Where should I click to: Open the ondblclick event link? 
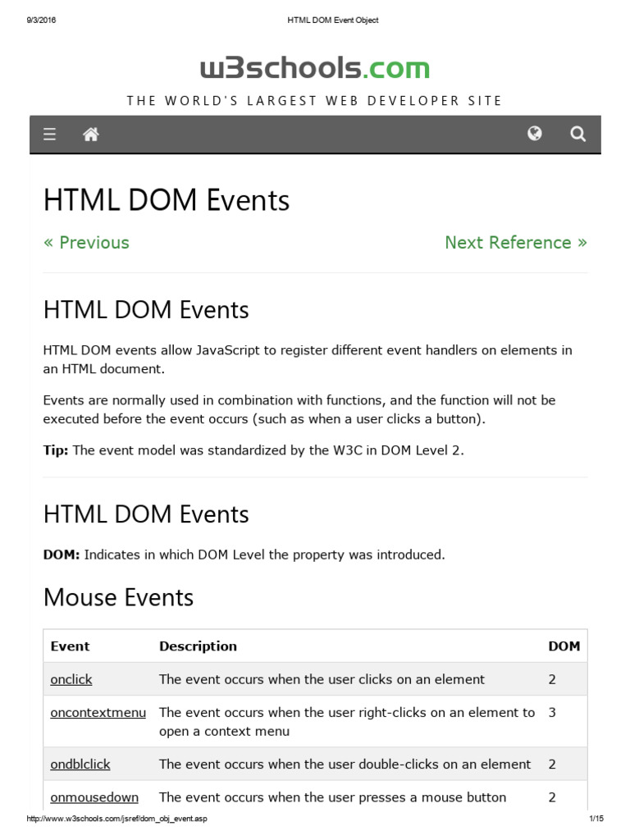pyautogui.click(x=80, y=764)
